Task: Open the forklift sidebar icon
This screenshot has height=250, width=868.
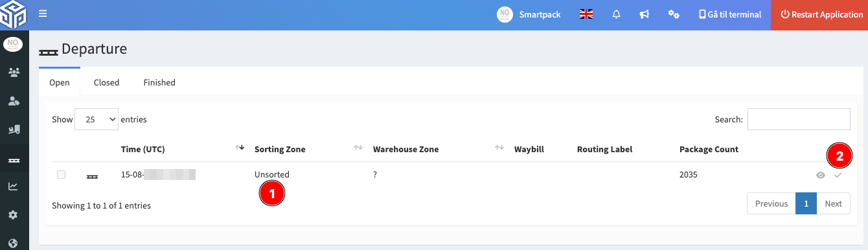Action: (x=14, y=130)
